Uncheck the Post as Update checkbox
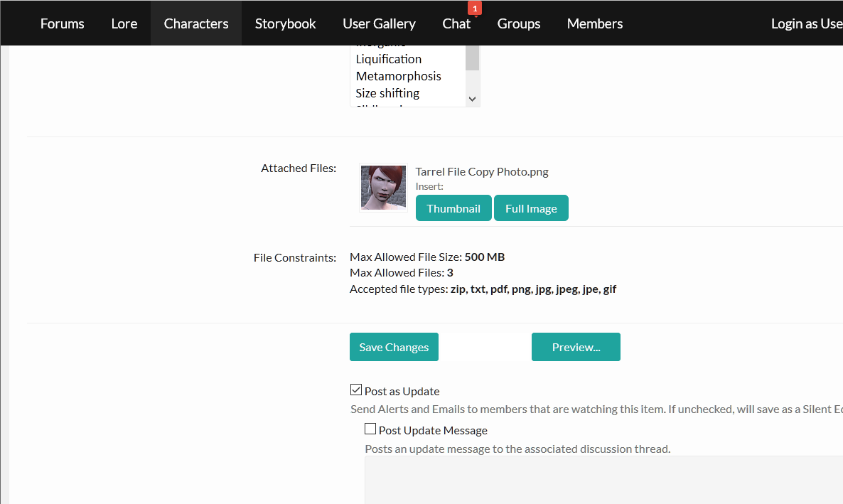This screenshot has width=843, height=504. point(356,390)
